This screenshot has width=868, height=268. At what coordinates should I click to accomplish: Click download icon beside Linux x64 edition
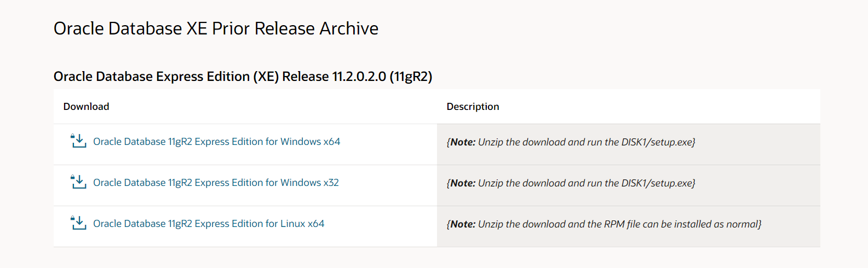pos(78,223)
